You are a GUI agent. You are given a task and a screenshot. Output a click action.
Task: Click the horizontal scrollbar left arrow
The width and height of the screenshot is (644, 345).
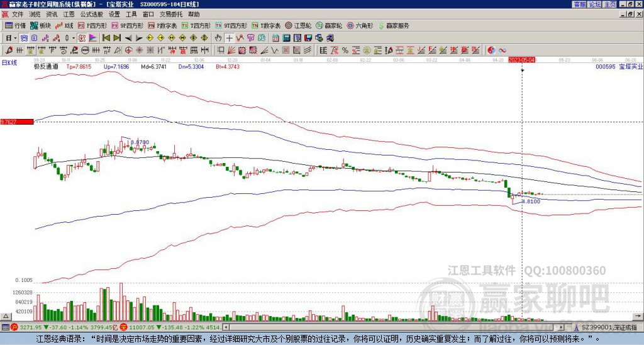click(x=226, y=327)
